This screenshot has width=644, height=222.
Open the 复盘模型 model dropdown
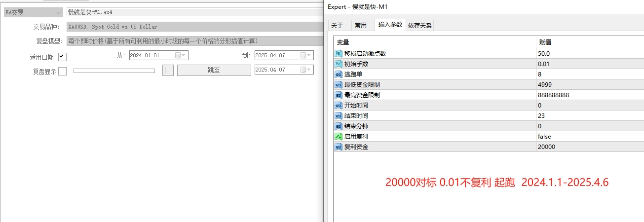[195, 41]
